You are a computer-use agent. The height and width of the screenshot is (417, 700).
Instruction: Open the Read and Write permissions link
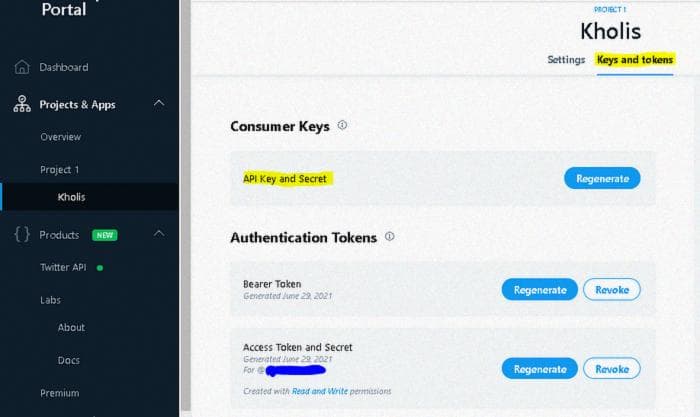tap(320, 391)
